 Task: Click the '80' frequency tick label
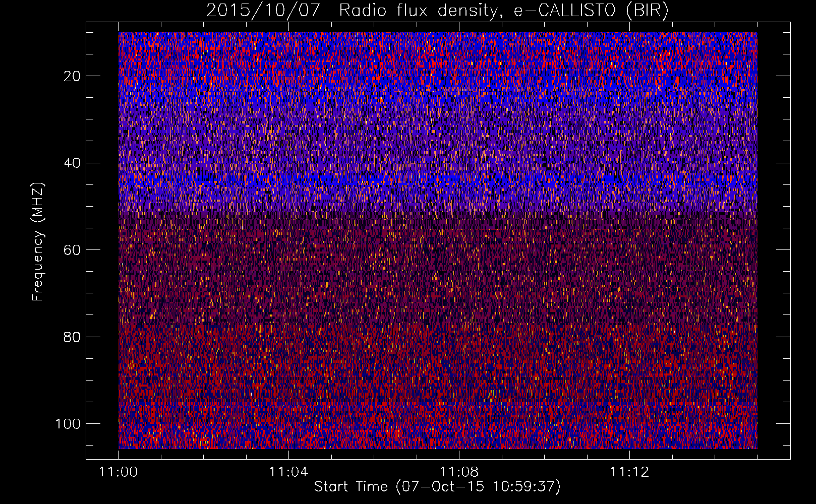coord(73,337)
